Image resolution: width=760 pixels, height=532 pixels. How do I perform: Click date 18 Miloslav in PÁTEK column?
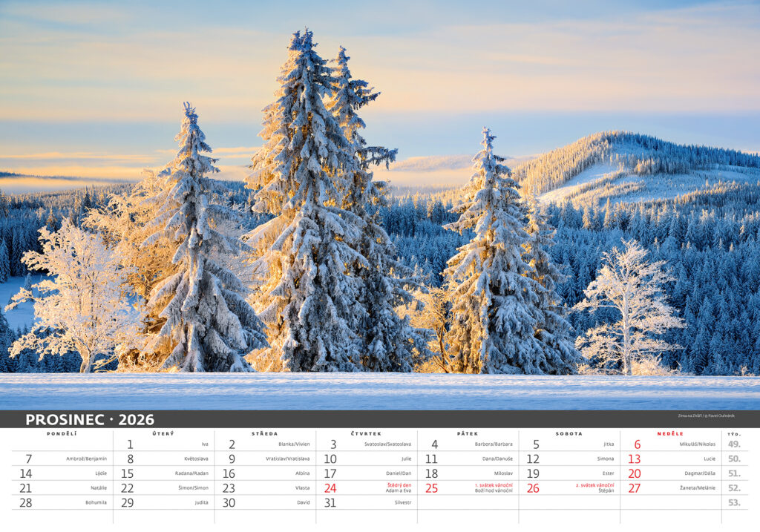[431, 473]
